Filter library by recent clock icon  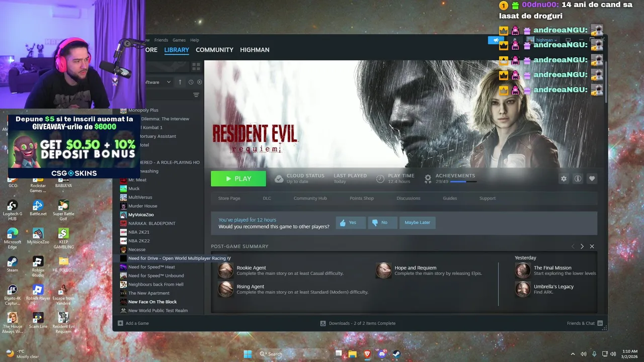(x=191, y=82)
